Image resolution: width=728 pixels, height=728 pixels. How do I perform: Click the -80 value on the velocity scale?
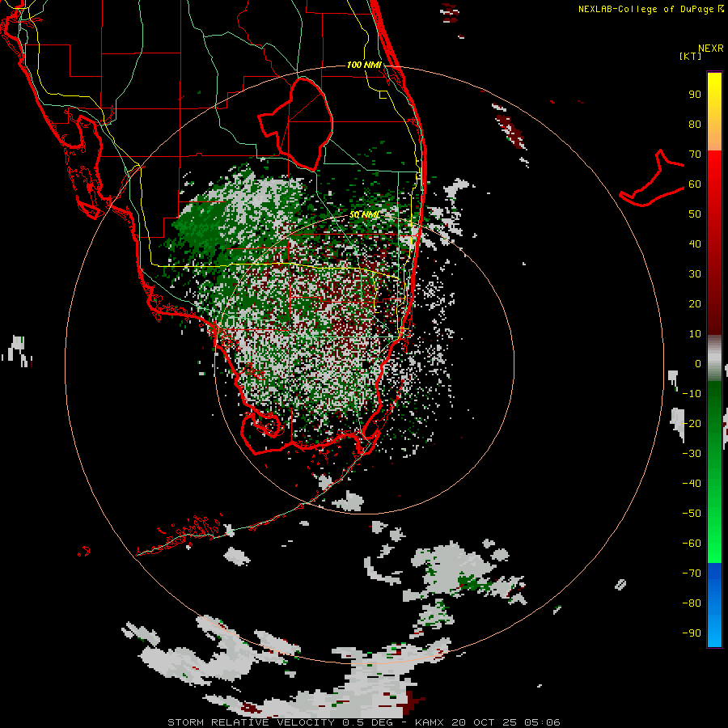pos(692,603)
